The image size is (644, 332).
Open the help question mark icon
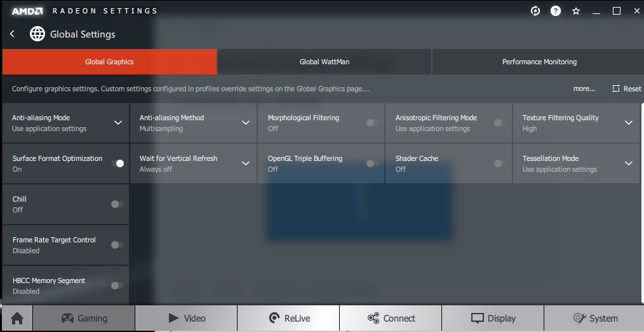[x=556, y=11]
